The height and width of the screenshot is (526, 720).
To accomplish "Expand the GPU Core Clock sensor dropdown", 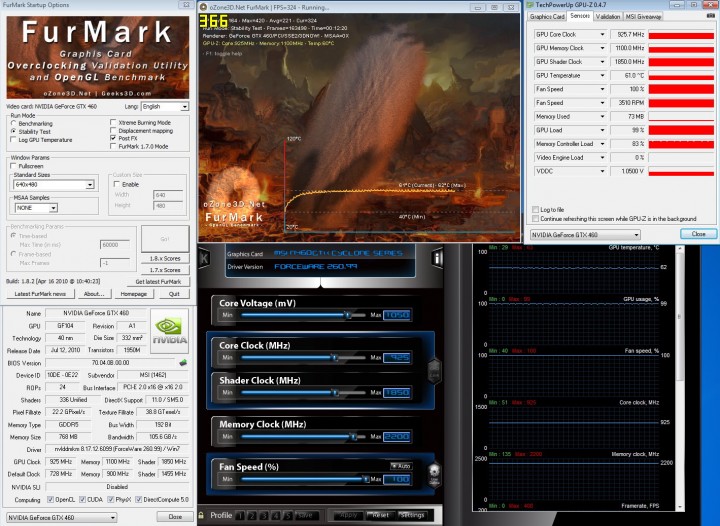I will (x=602, y=34).
